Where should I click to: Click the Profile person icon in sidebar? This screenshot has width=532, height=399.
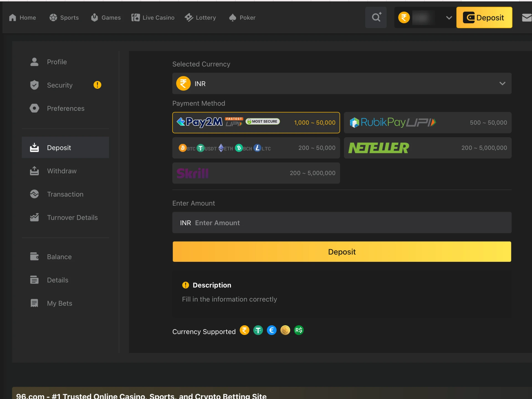click(34, 62)
